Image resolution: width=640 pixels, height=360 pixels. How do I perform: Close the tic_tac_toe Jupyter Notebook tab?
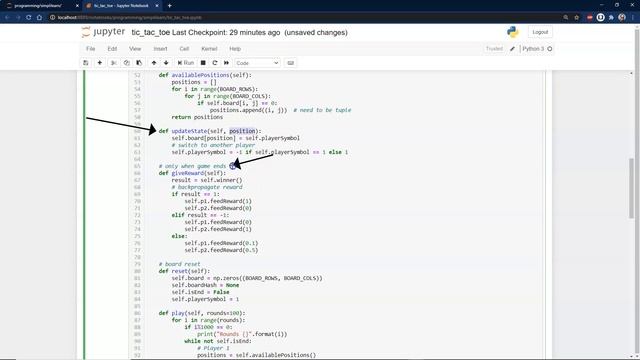point(157,6)
